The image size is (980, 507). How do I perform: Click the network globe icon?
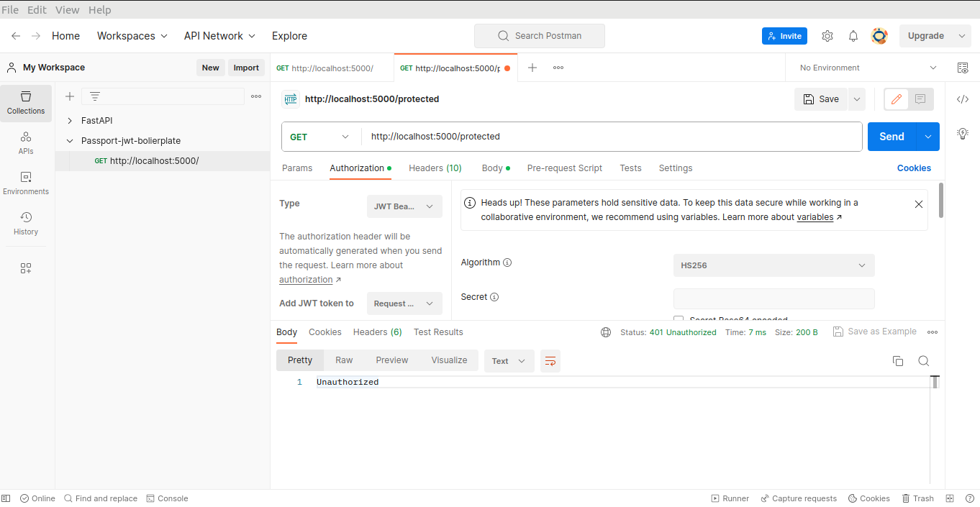coord(606,332)
